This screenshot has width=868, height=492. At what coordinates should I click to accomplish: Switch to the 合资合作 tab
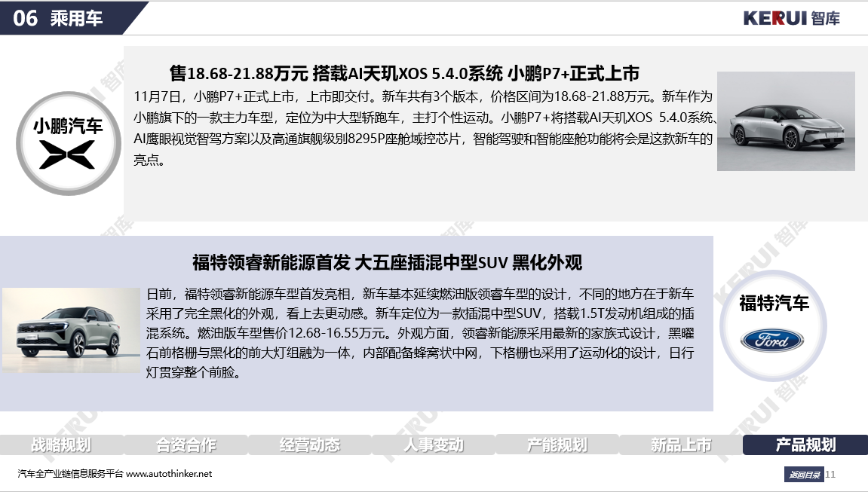coord(186,445)
